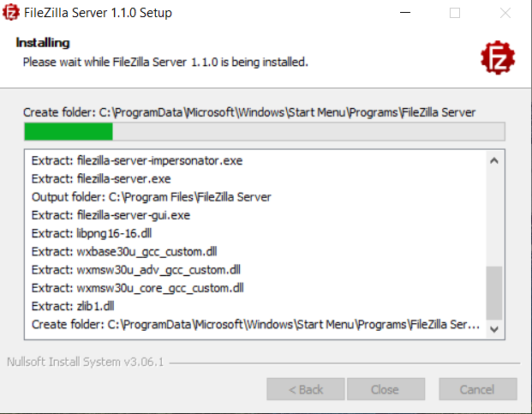
Task: Click the scroll up arrow of the log list
Action: pyautogui.click(x=494, y=160)
